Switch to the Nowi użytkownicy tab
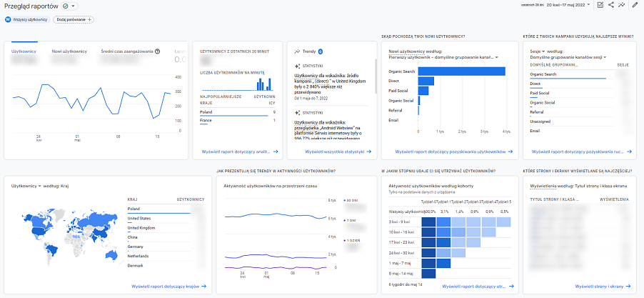Screen dimensions: 644x298 click(69, 51)
